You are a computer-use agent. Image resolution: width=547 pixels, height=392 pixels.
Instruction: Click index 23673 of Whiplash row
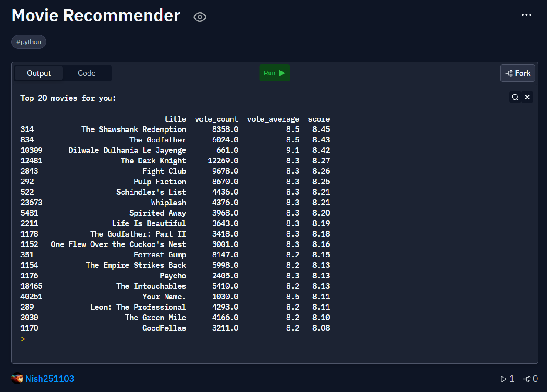click(31, 203)
